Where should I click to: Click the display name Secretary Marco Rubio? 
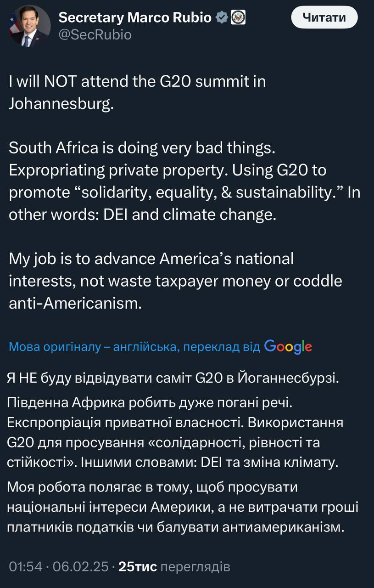[135, 17]
